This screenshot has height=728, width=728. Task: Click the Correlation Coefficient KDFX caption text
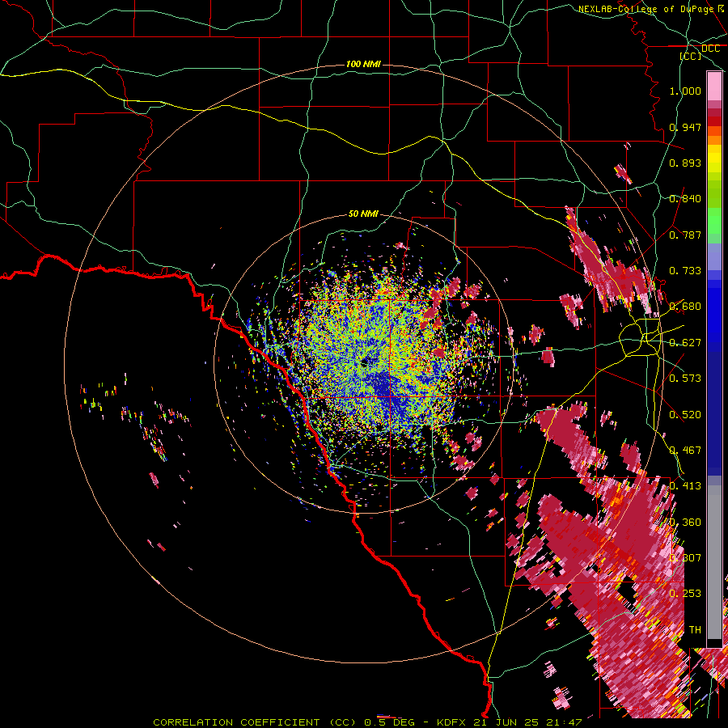pyautogui.click(x=367, y=722)
